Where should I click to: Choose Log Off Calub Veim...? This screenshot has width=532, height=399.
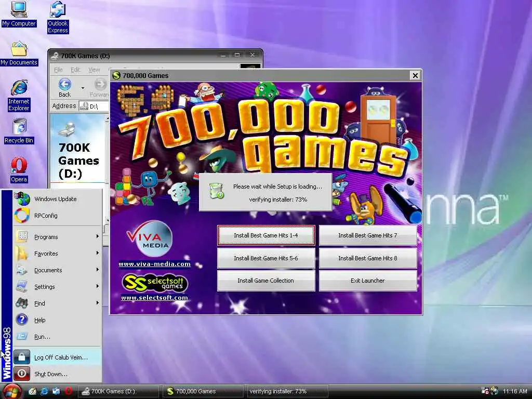57,357
